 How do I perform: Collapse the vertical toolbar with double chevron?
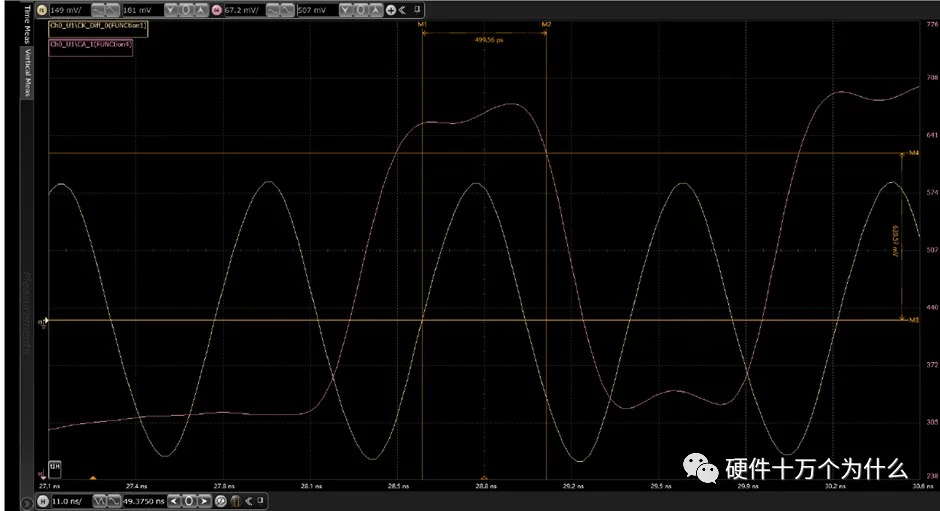pyautogui.click(x=402, y=9)
